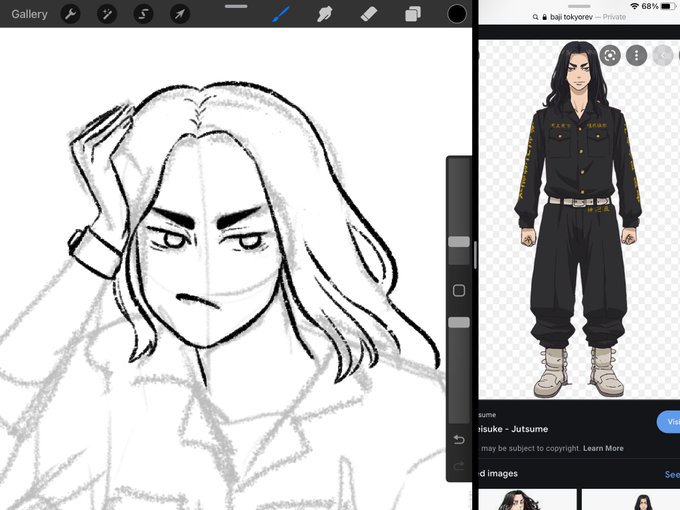The image size is (680, 510).
Task: Tap the See more related images link
Action: tap(672, 474)
